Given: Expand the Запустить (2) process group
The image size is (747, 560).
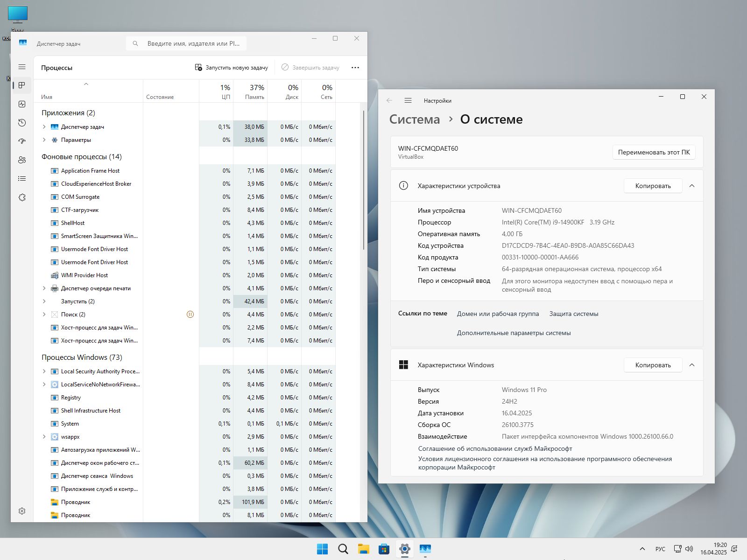Looking at the screenshot, I should 44,301.
